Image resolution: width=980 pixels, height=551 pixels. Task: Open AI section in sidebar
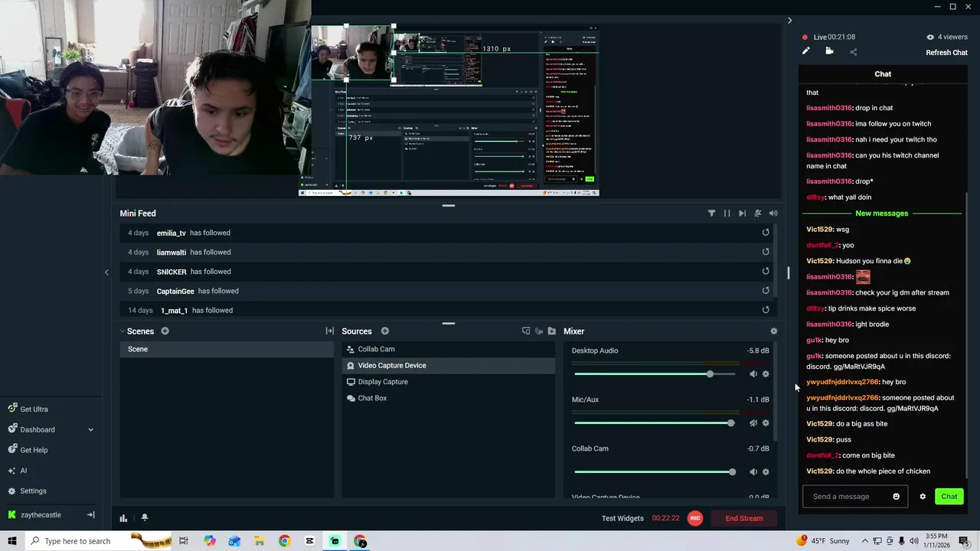[17, 471]
